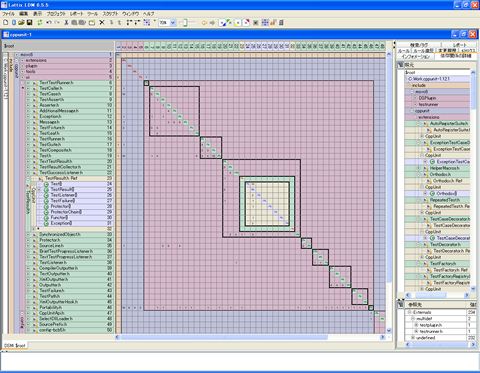Switch to the ルール tab
The width and height of the screenshot is (480, 373).
click(x=404, y=51)
